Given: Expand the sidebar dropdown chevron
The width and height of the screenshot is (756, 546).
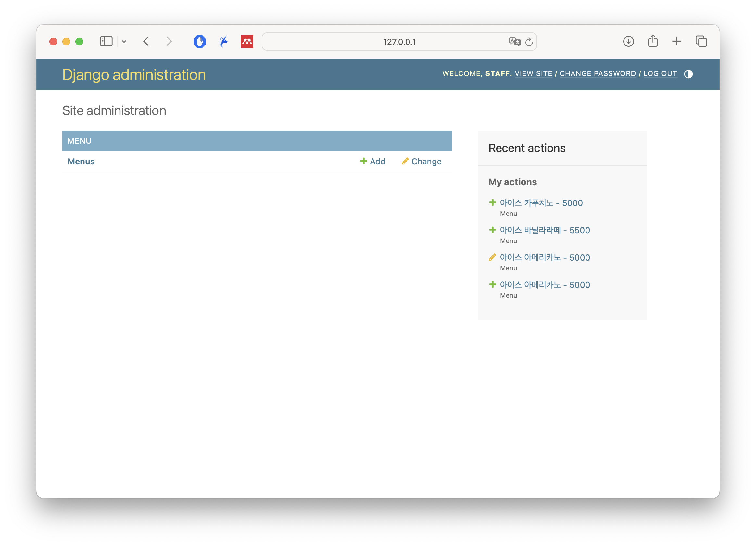Looking at the screenshot, I should point(124,42).
